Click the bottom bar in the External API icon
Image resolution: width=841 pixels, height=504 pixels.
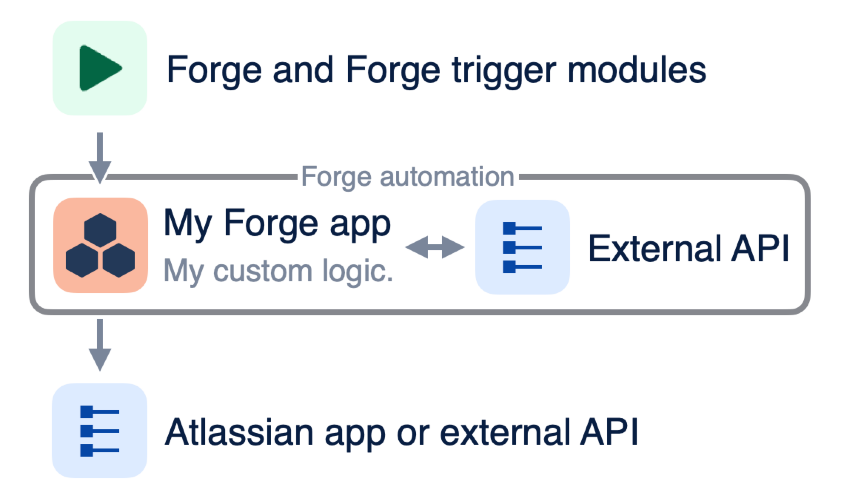point(522,266)
